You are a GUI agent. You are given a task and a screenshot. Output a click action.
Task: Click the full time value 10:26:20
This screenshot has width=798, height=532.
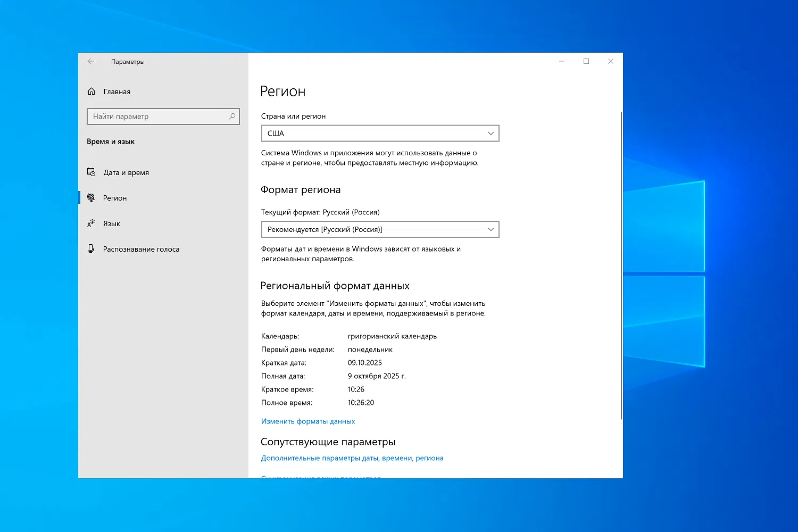tap(361, 403)
